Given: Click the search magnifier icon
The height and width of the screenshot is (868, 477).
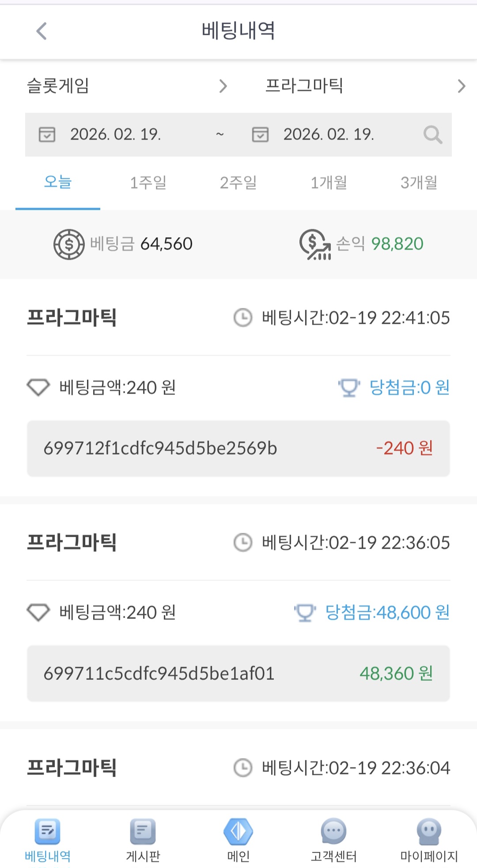Looking at the screenshot, I should click(432, 135).
